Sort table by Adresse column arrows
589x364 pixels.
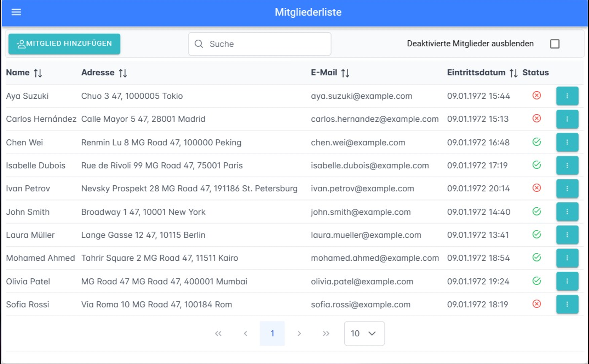point(123,73)
